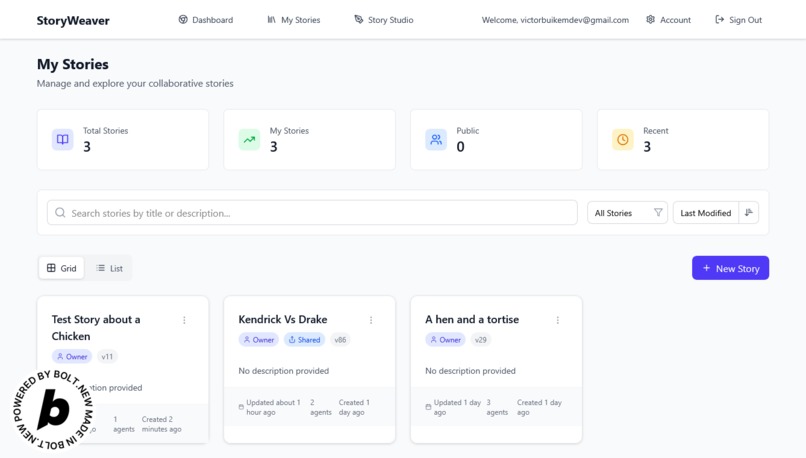This screenshot has height=458, width=806.
Task: Click the Shared badge on Kendrick Vs Drake
Action: pyautogui.click(x=304, y=340)
